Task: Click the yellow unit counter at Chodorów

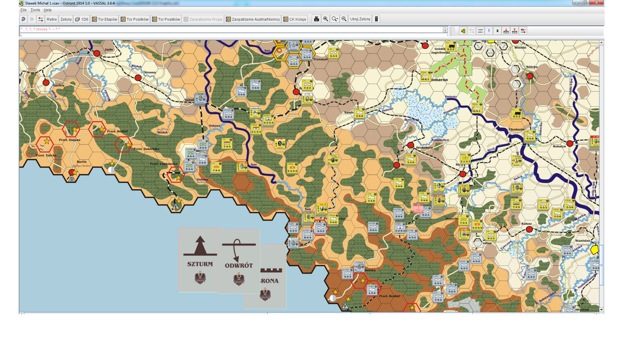Action: (530, 136)
